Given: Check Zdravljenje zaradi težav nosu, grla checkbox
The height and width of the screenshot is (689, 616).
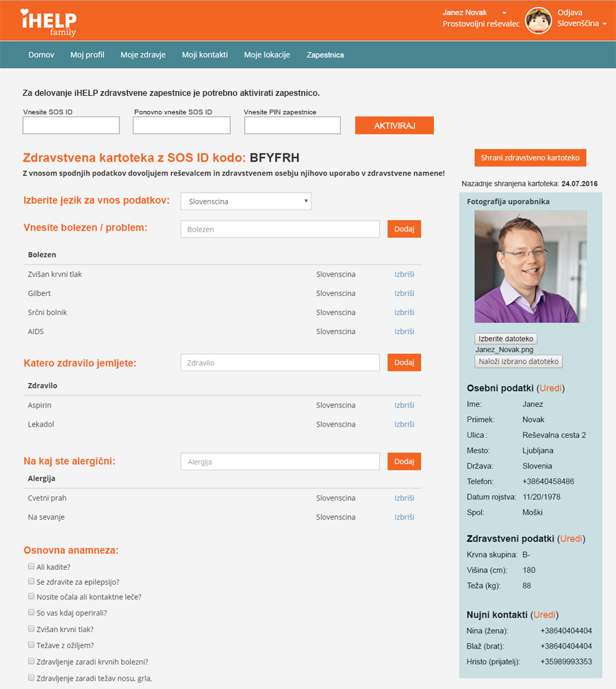Looking at the screenshot, I should (31, 677).
